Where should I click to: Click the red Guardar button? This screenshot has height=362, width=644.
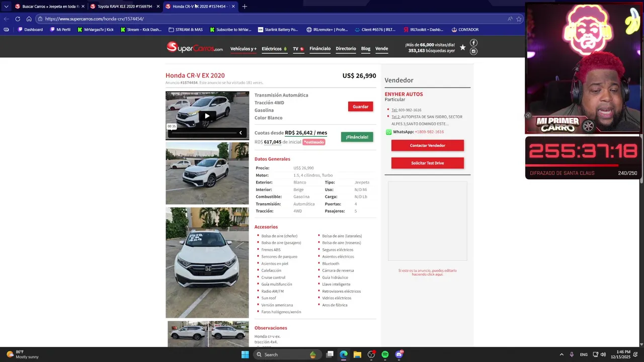[360, 107]
